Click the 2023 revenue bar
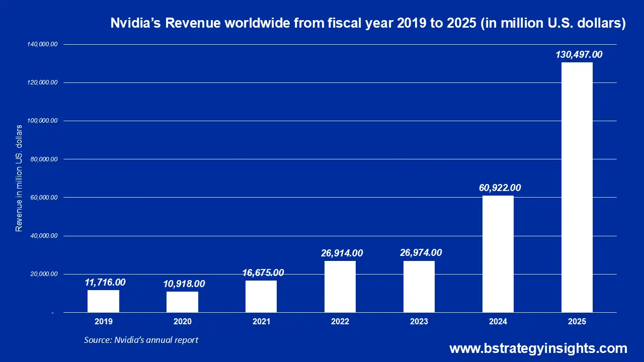 419,287
